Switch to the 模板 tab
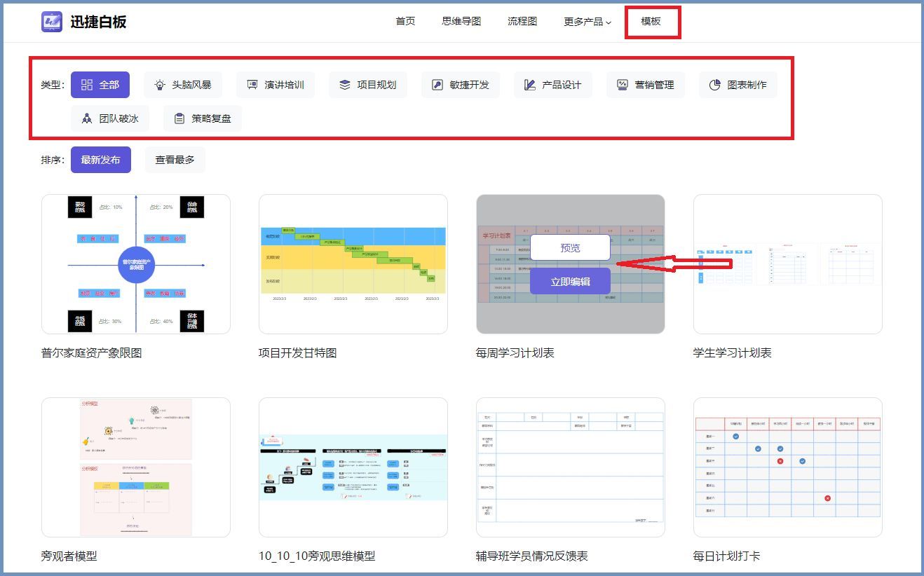This screenshot has width=924, height=576. [x=653, y=22]
